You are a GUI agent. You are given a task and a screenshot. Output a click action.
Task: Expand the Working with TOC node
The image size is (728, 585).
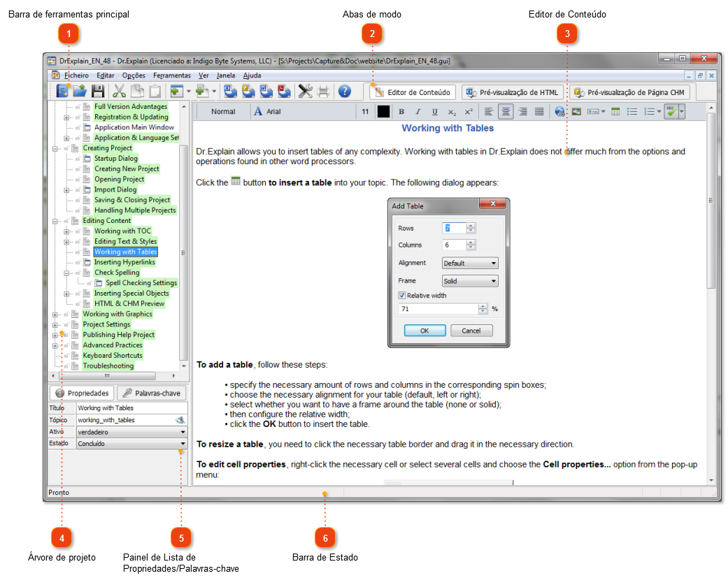click(66, 231)
